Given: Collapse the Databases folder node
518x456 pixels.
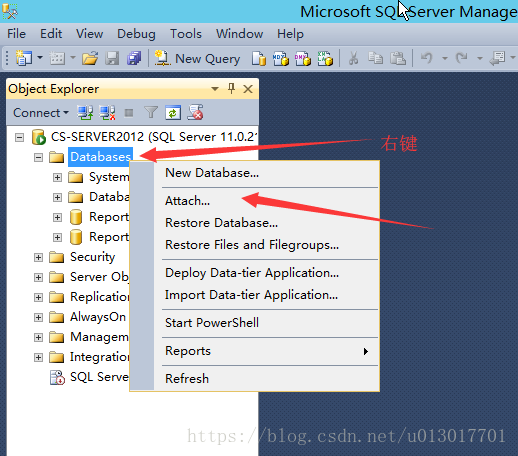Looking at the screenshot, I should [39, 157].
